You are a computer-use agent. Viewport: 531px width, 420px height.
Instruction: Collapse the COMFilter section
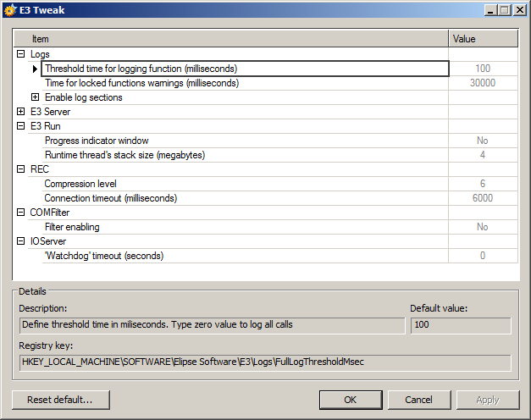[21, 213]
